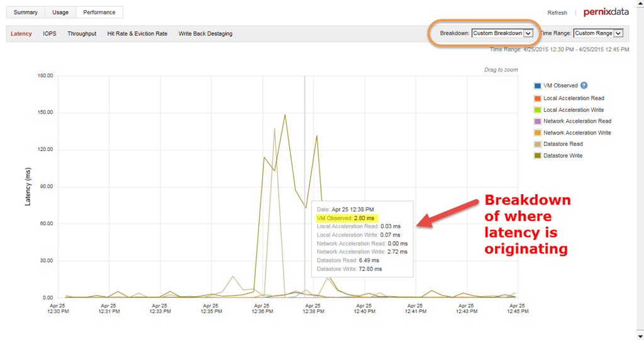Open the Custom Range time dropdown

(598, 33)
